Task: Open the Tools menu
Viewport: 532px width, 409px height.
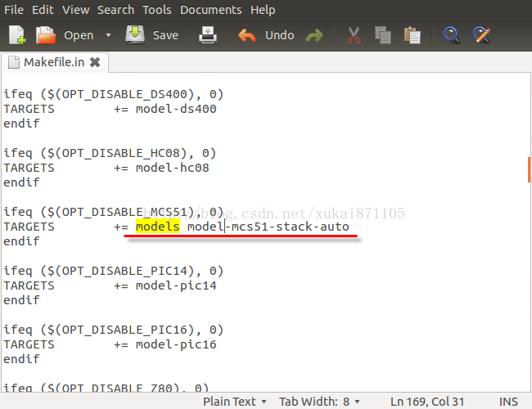Action: click(157, 10)
